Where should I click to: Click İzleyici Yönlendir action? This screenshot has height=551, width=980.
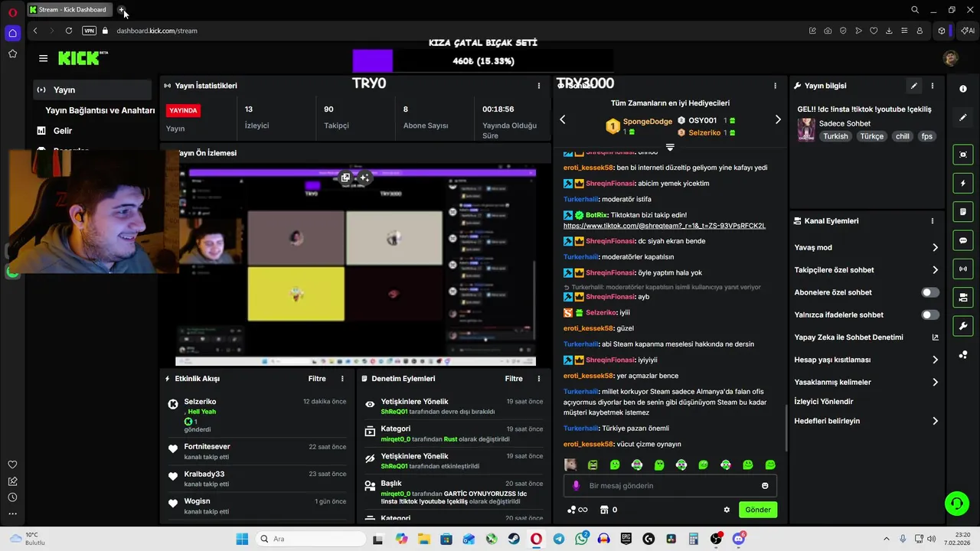coord(824,401)
